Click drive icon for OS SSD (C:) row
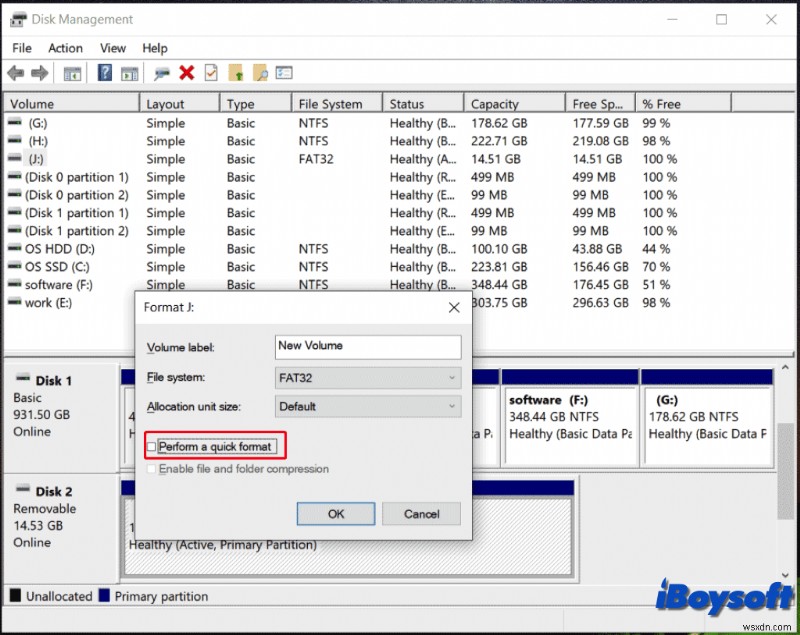This screenshot has width=800, height=635. click(x=15, y=266)
